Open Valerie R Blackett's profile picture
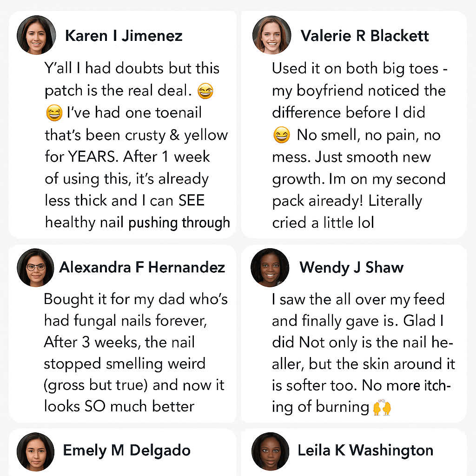476x476 pixels. [x=272, y=36]
